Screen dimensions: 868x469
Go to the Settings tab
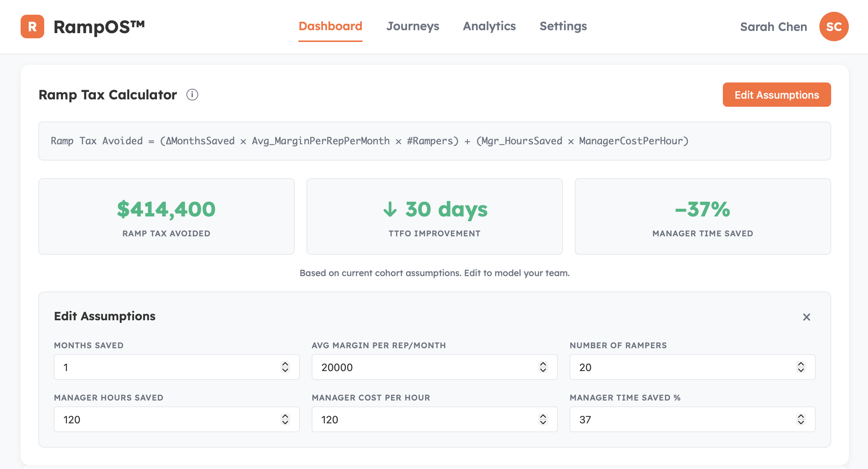click(563, 26)
